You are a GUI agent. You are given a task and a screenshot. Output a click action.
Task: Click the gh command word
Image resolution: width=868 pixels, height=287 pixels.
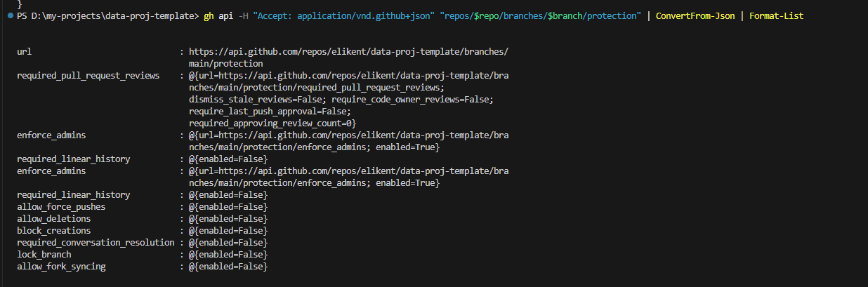pos(209,15)
